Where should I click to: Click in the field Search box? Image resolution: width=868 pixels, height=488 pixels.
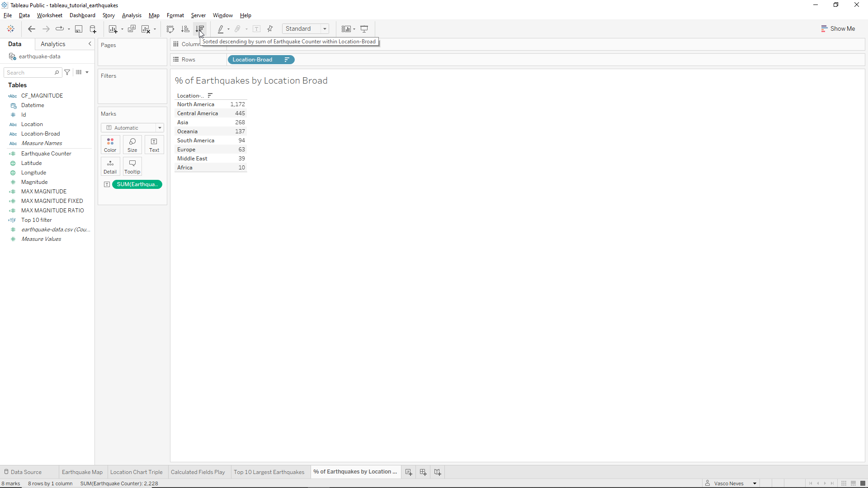click(x=33, y=72)
